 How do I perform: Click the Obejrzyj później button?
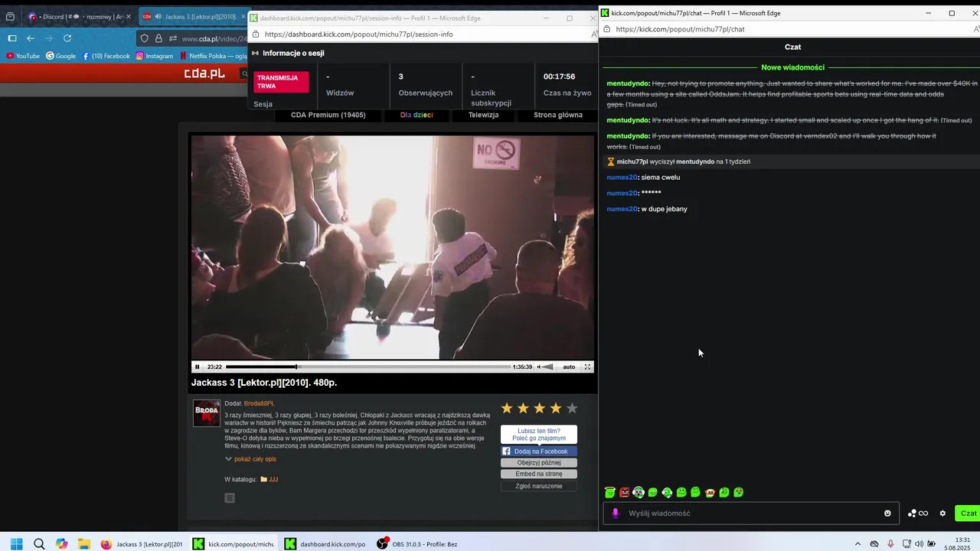coord(539,462)
